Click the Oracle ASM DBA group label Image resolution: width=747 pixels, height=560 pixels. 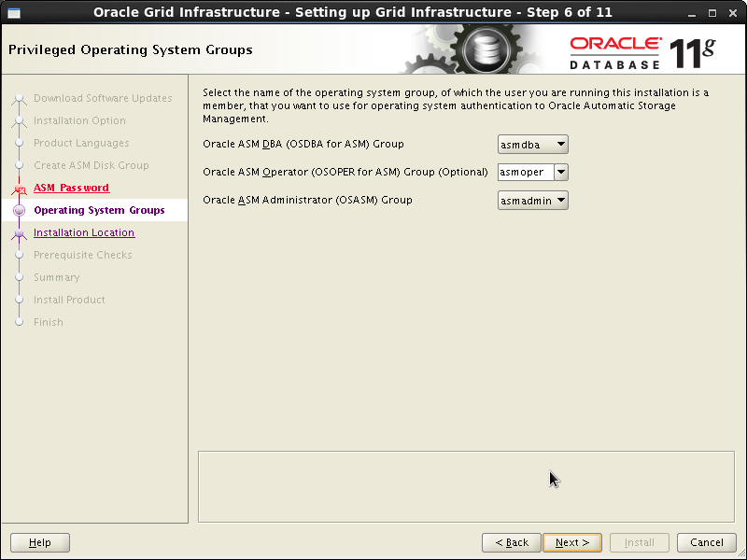(x=303, y=144)
